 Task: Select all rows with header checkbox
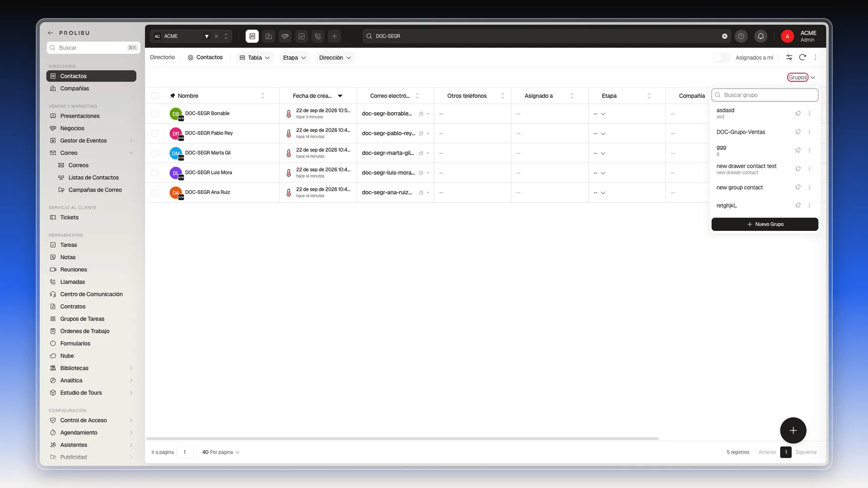click(x=155, y=96)
